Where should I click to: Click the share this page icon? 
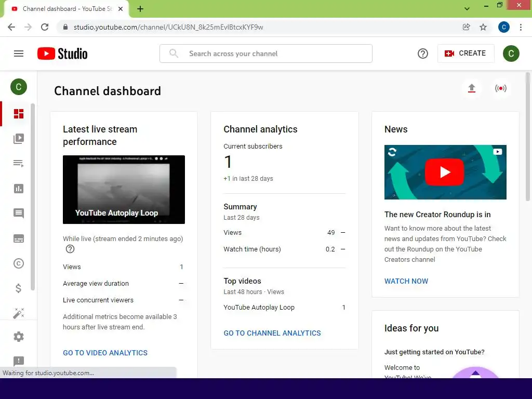(x=467, y=27)
